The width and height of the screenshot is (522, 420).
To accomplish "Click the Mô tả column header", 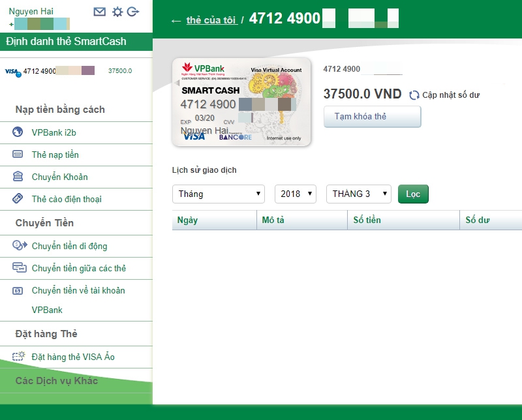I will pyautogui.click(x=302, y=220).
